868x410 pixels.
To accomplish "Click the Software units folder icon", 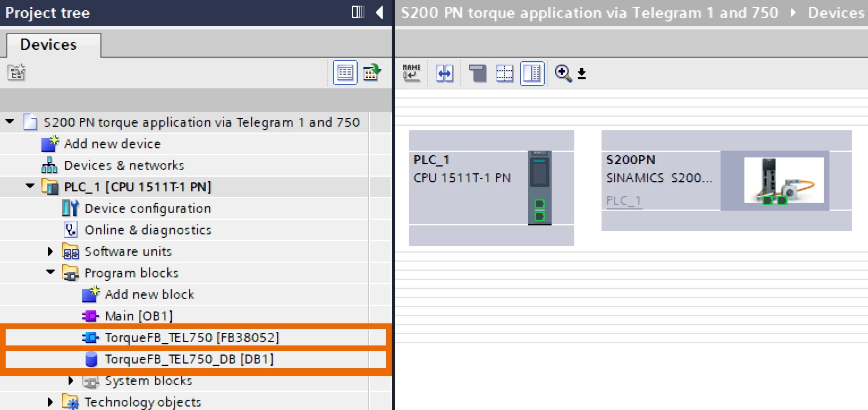I will (x=70, y=251).
